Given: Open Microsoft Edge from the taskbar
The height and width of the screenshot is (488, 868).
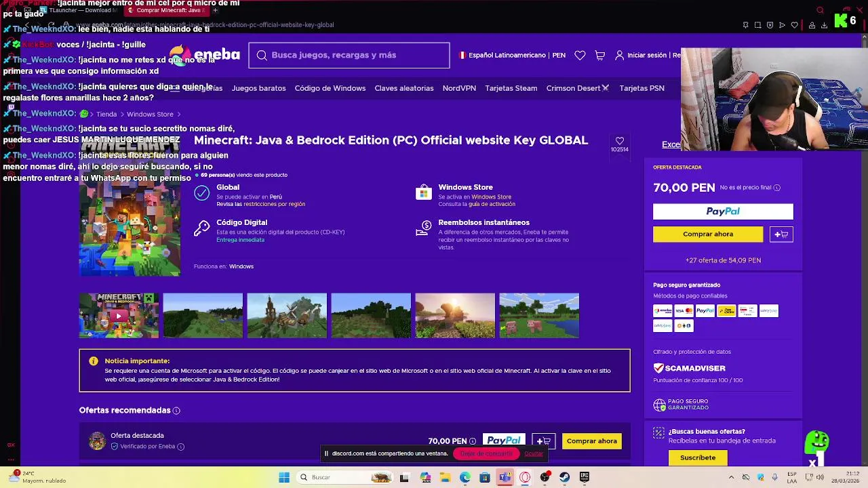Looking at the screenshot, I should point(465,477).
